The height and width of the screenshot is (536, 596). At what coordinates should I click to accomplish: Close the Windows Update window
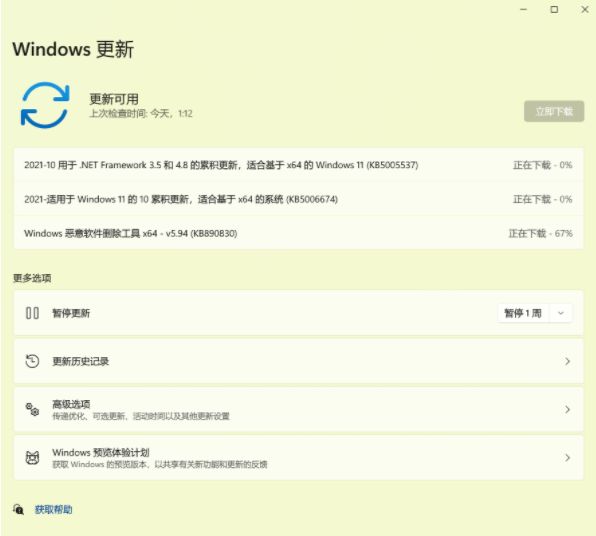(x=585, y=10)
